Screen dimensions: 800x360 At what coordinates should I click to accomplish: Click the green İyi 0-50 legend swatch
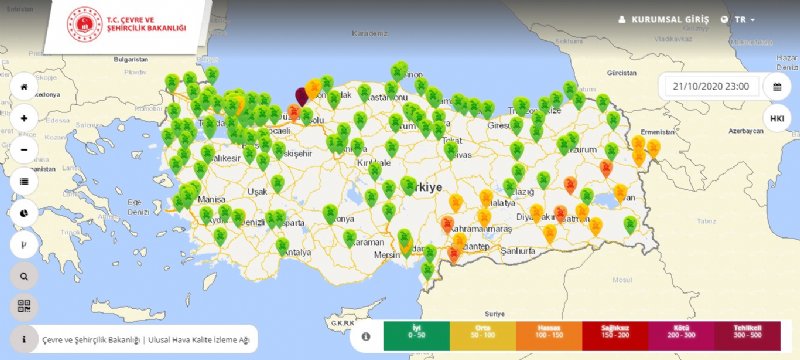[417, 336]
